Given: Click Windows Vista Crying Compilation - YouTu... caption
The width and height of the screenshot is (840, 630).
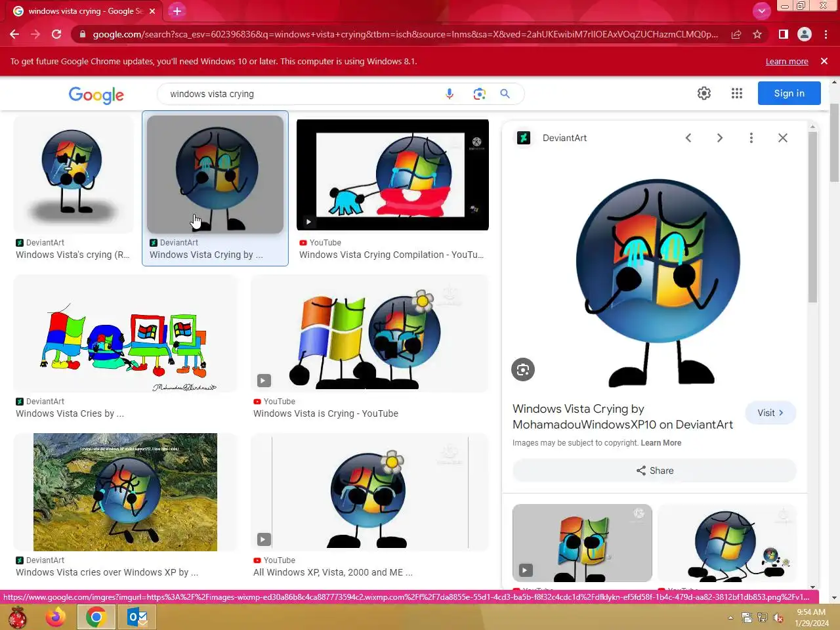Looking at the screenshot, I should [391, 255].
